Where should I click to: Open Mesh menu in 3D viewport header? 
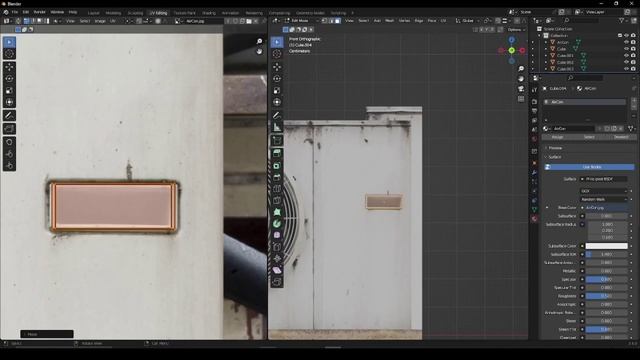pyautogui.click(x=390, y=20)
